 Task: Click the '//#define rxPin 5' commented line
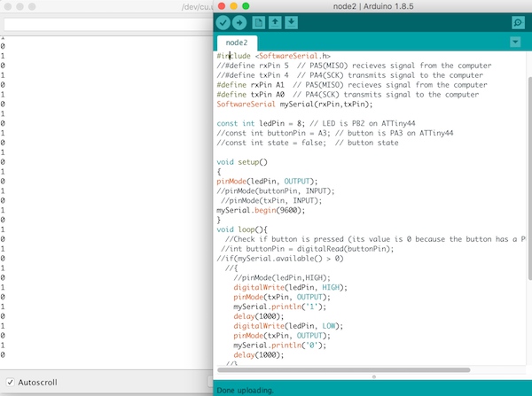[x=354, y=66]
